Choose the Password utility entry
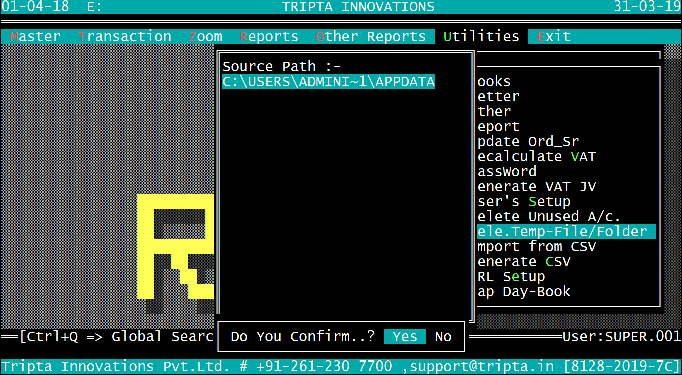682x375 pixels. point(507,171)
